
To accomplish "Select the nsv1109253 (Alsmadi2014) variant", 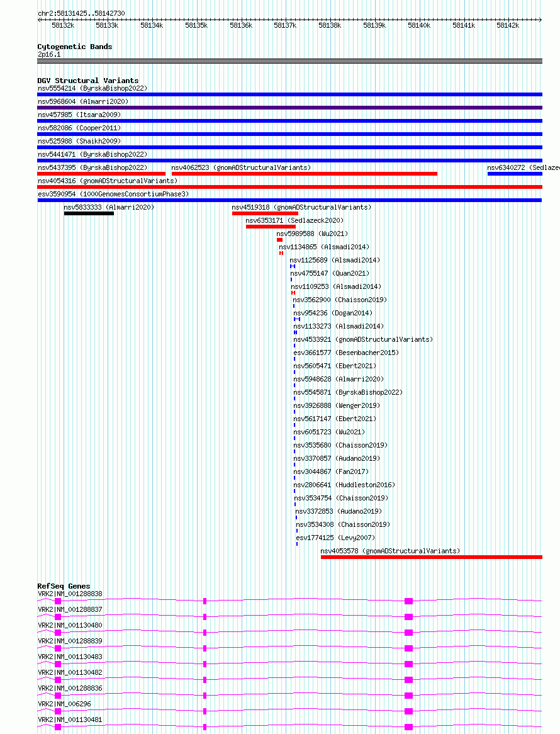I will (x=336, y=286).
